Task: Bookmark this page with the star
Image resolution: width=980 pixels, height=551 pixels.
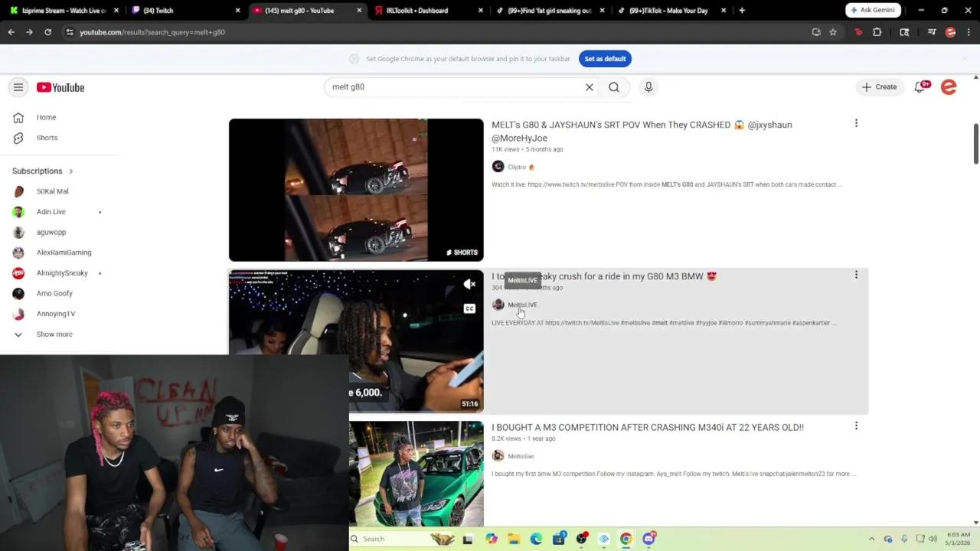Action: (833, 32)
